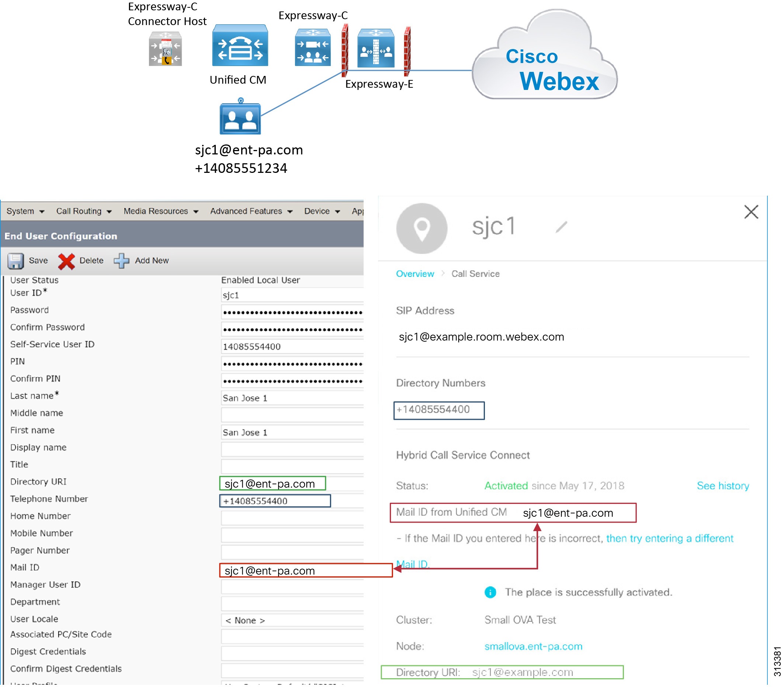Click the First name field
The image size is (784, 687).
point(292,433)
